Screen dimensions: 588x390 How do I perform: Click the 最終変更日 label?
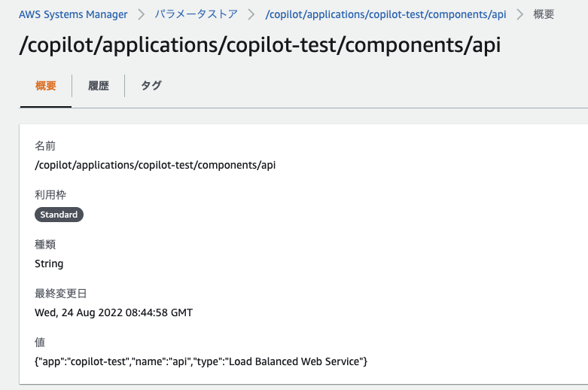pos(61,293)
